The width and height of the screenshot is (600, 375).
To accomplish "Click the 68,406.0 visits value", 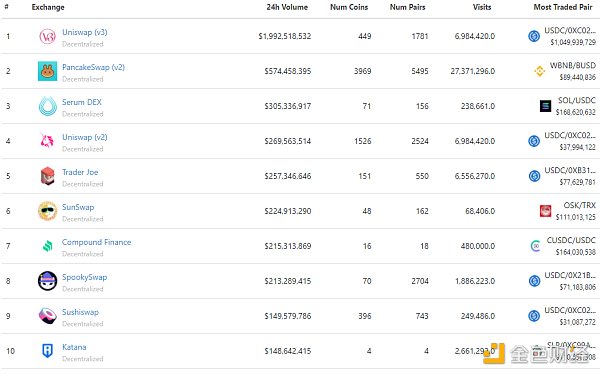I will 480,211.
